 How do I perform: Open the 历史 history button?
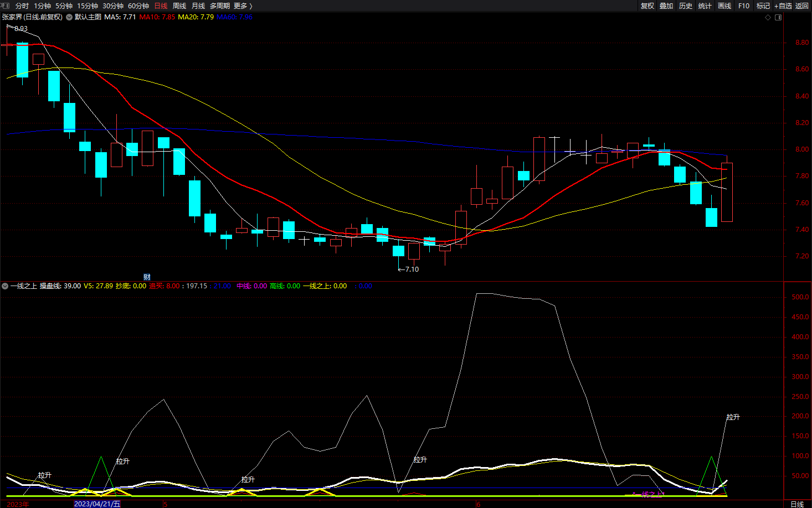pos(686,6)
